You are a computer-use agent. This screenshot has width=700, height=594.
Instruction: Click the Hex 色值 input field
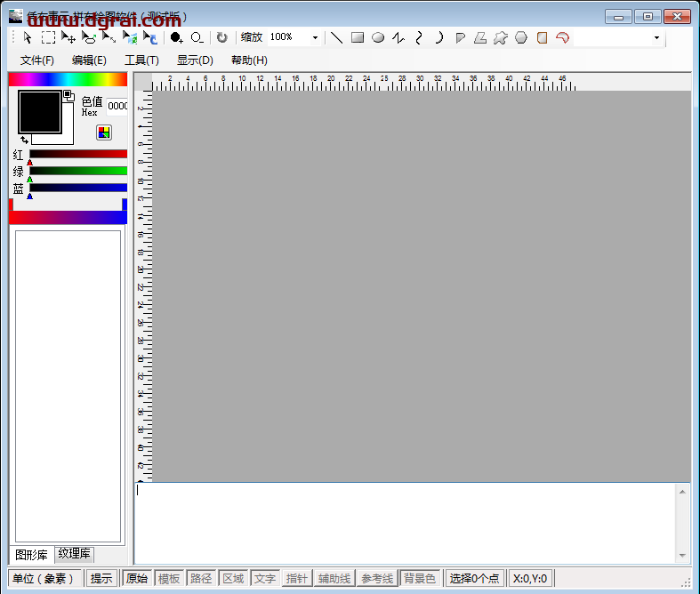(117, 106)
